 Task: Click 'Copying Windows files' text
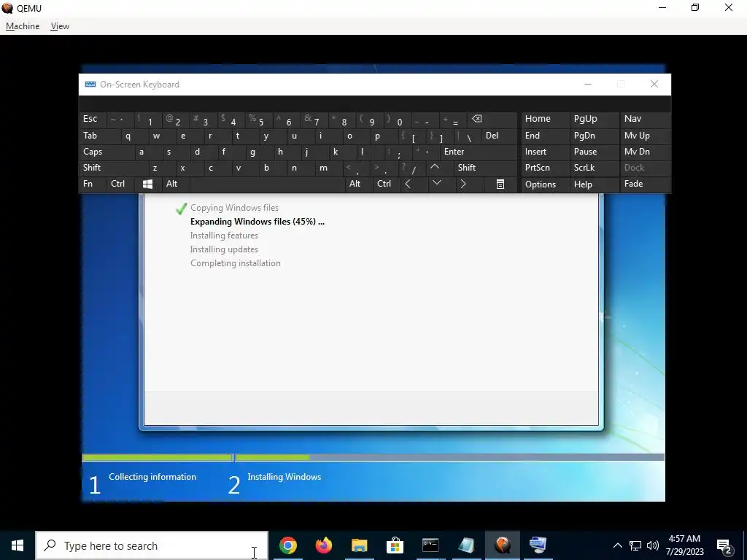pyautogui.click(x=234, y=208)
